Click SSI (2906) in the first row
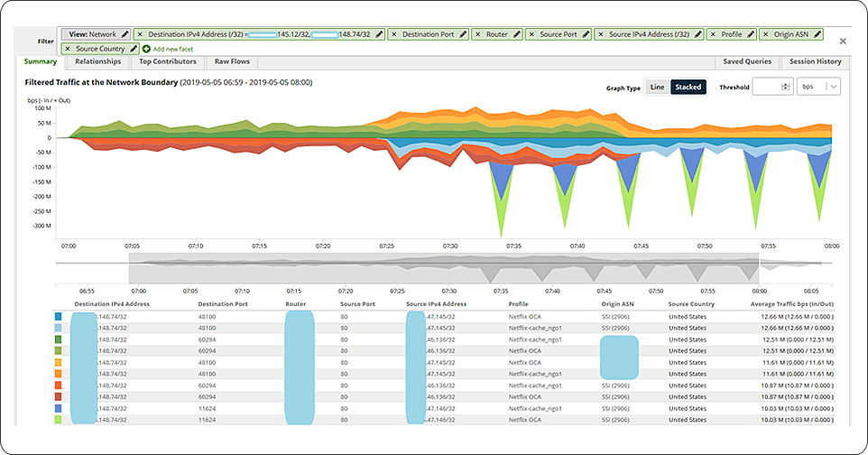Screen dimensions: 868x455 pos(615,317)
